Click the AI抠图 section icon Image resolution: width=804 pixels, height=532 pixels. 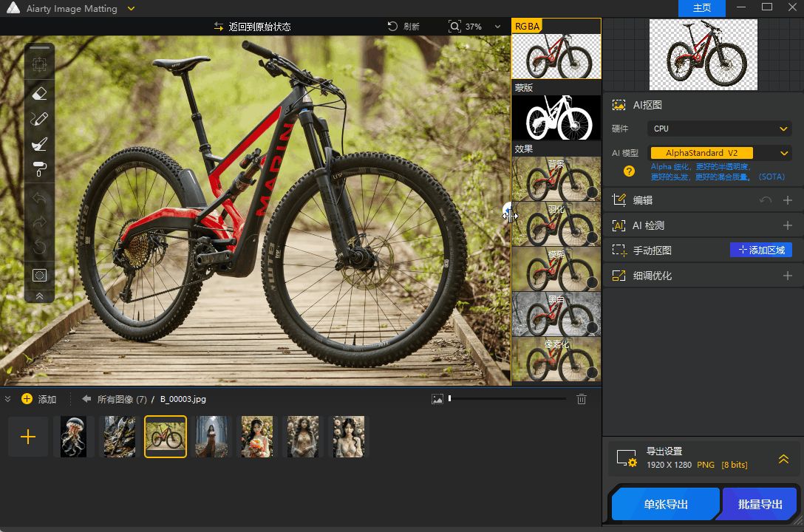619,105
